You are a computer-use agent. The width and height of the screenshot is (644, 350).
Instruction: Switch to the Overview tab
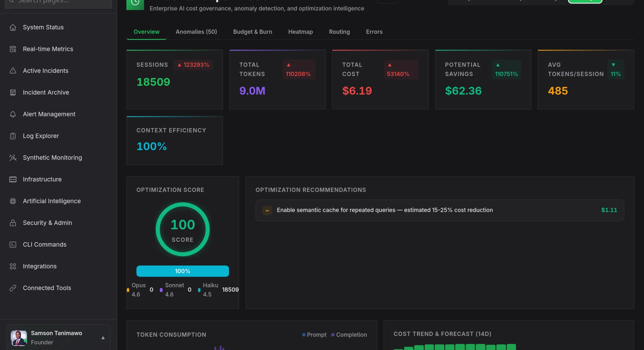pos(146,32)
